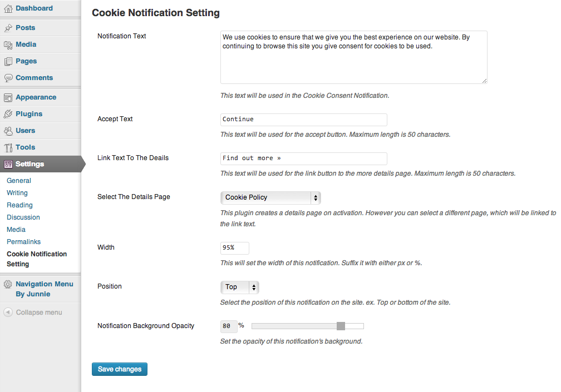Click the Posts pushpin icon
Screen dimensions: 561x392
click(x=8, y=28)
